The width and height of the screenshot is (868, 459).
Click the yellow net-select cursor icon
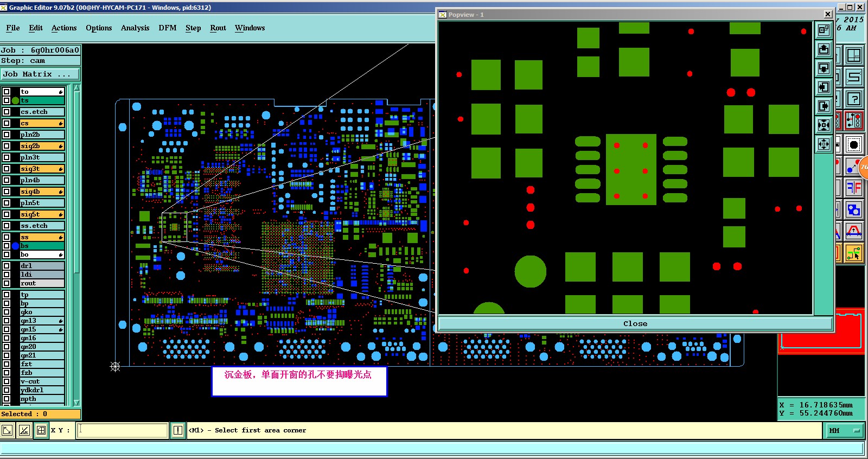click(x=854, y=253)
